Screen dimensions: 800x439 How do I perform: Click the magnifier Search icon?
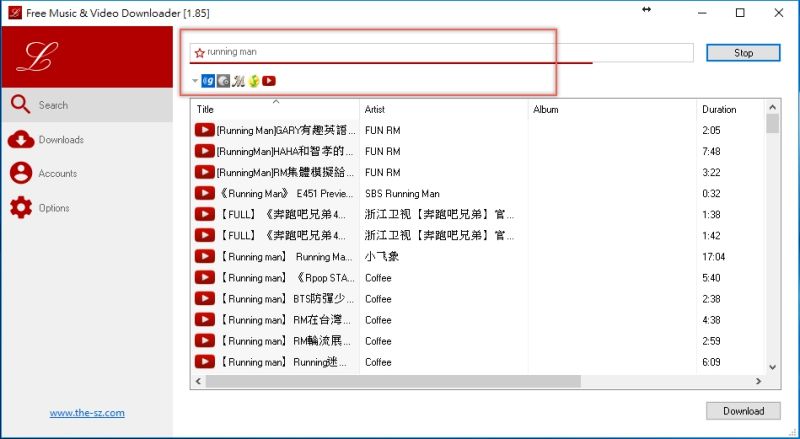tap(20, 105)
